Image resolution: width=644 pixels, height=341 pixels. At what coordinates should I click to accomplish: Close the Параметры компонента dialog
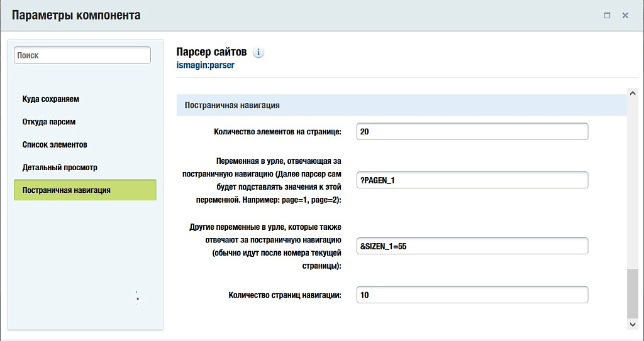pyautogui.click(x=625, y=16)
